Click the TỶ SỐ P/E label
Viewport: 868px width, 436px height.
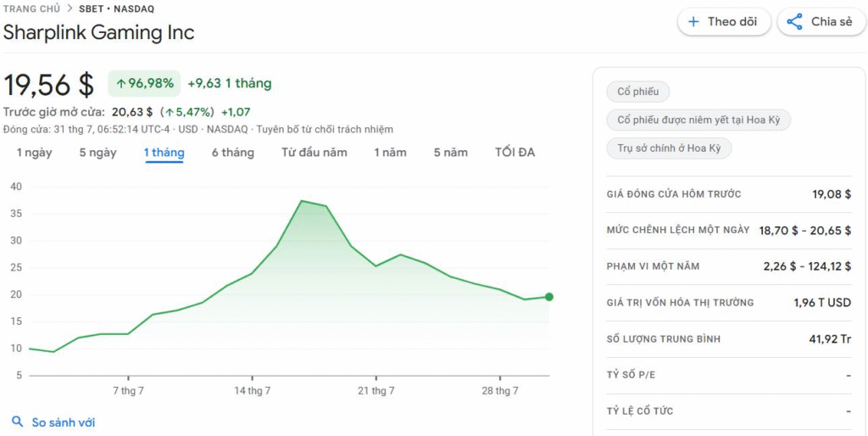click(x=631, y=375)
